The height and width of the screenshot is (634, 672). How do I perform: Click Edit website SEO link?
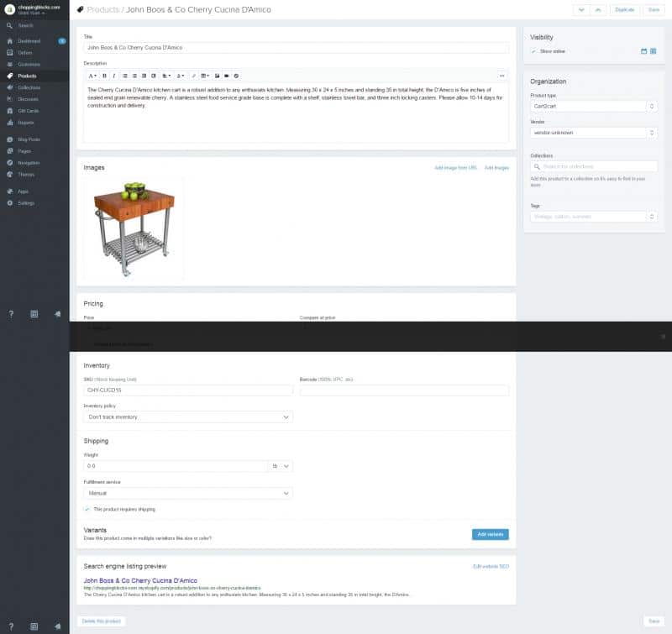pyautogui.click(x=491, y=566)
